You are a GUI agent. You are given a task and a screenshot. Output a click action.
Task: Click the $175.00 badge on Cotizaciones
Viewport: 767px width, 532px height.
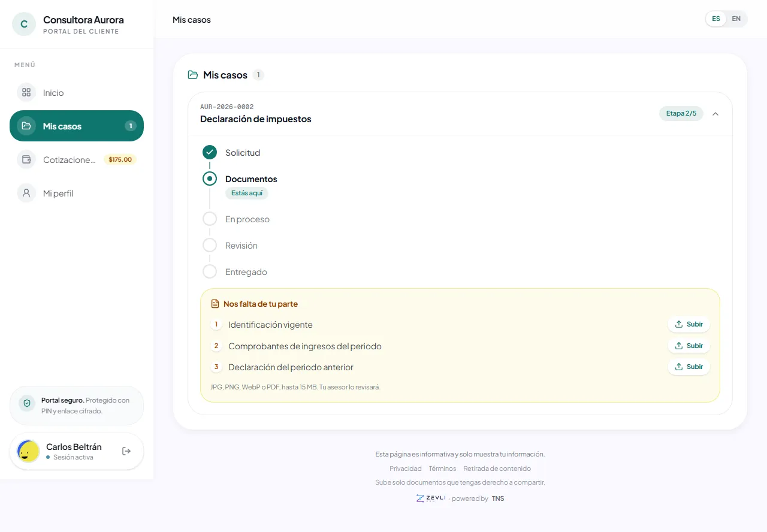click(x=120, y=160)
